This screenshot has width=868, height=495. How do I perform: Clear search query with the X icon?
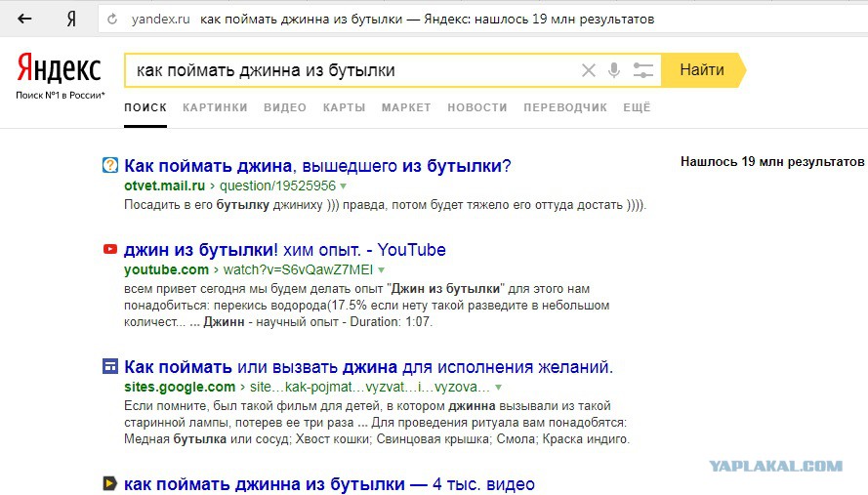(589, 70)
